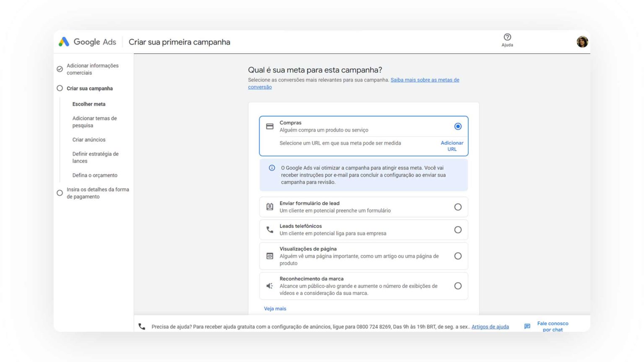Click Adicionar URL link
644x362 pixels.
(x=452, y=146)
